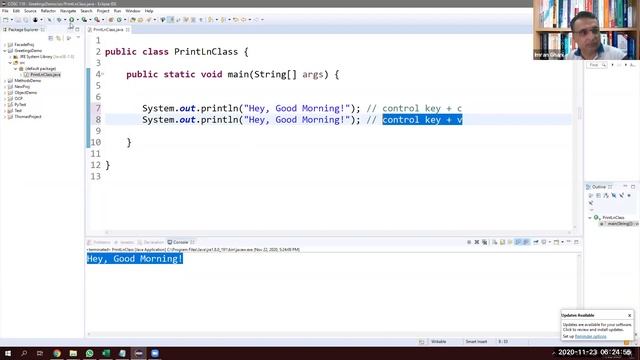Toggle Show Console on standard output change
The height and width of the screenshot is (360, 640).
518,242
